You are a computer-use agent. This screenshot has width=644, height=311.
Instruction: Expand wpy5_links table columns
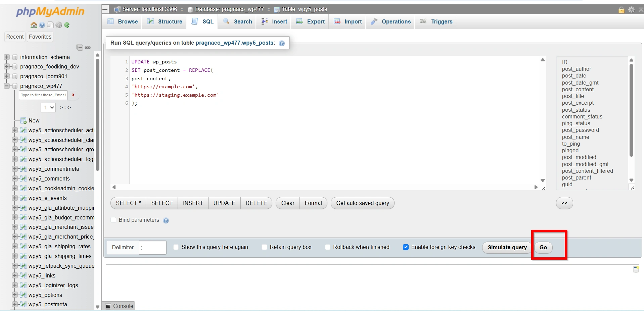(x=15, y=275)
